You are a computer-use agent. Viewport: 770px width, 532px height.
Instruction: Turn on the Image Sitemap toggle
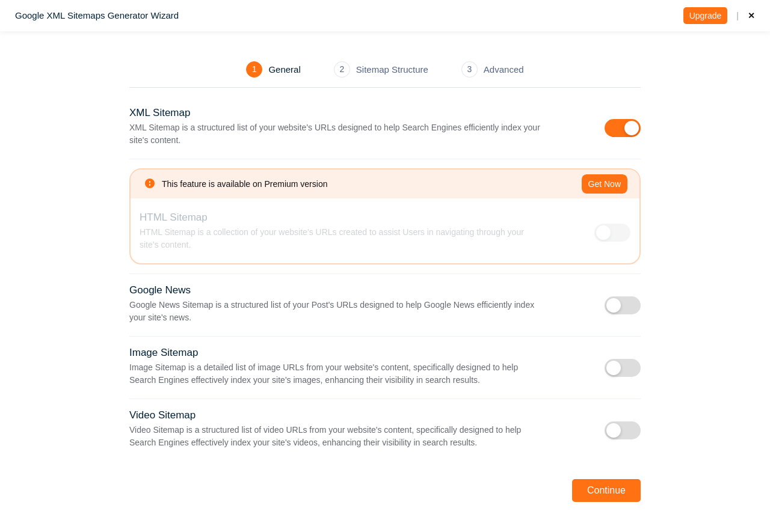(623, 368)
